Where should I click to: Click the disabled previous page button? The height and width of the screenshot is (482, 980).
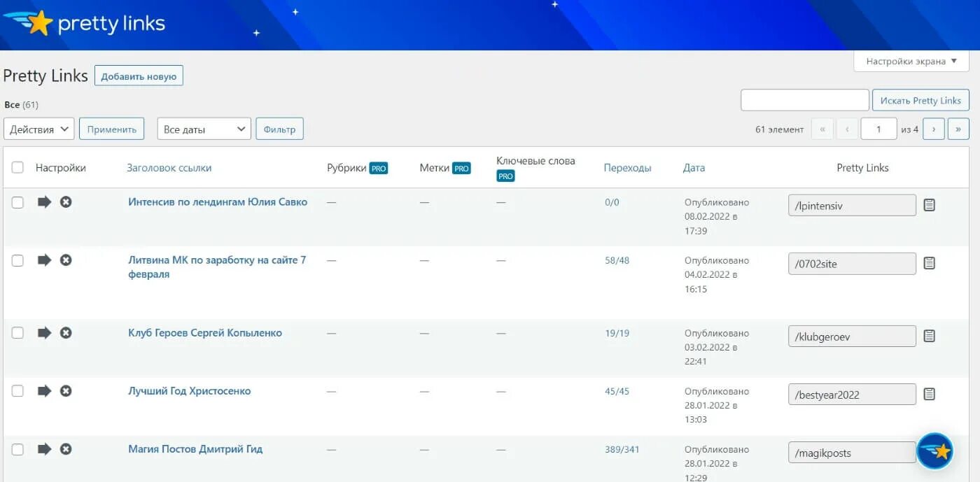[847, 129]
